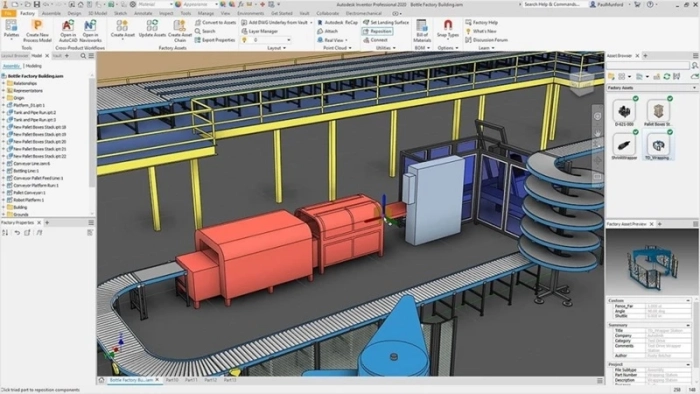Switch to Modeling view in browser
Image resolution: width=700 pixels, height=394 pixels.
point(33,66)
